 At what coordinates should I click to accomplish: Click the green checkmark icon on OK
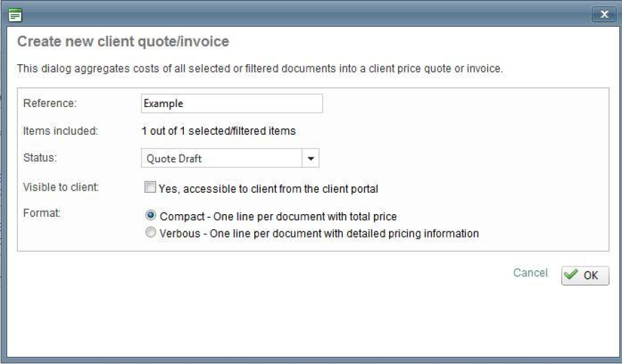click(x=572, y=275)
